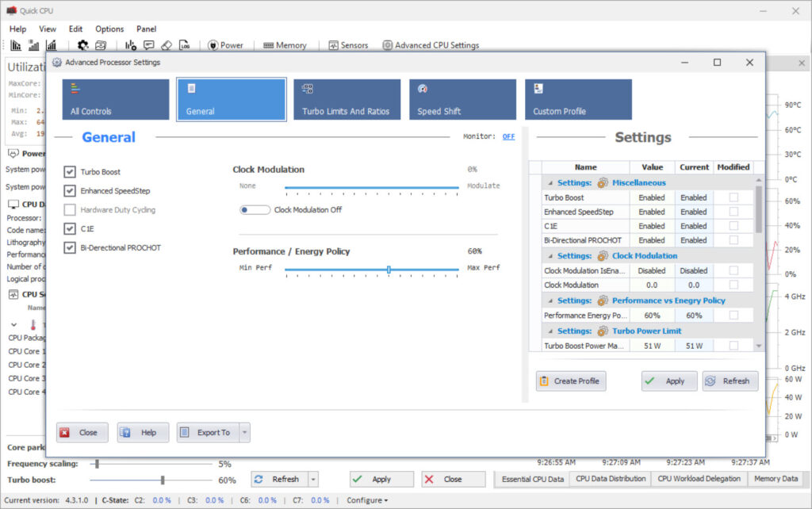This screenshot has height=509, width=812.
Task: Click Refresh in the Settings panel
Action: tap(730, 381)
